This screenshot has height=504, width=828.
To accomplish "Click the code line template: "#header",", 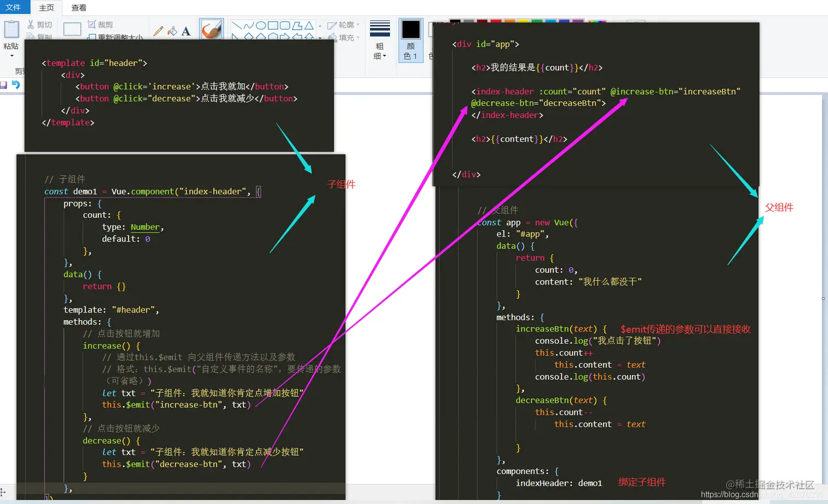I will click(111, 310).
